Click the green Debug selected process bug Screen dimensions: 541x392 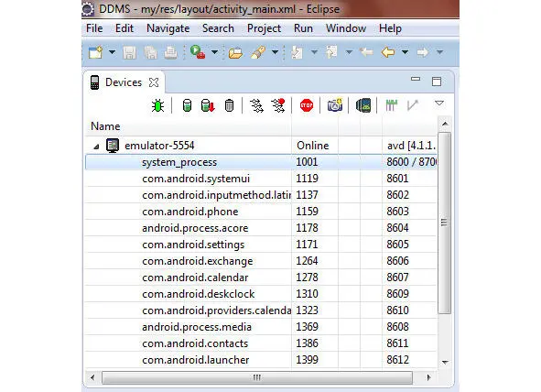click(157, 105)
